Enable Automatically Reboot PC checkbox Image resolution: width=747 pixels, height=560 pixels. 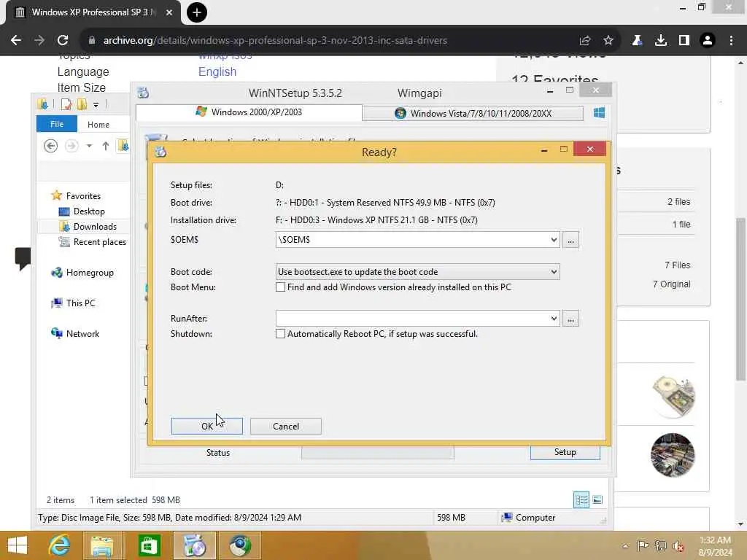click(281, 334)
